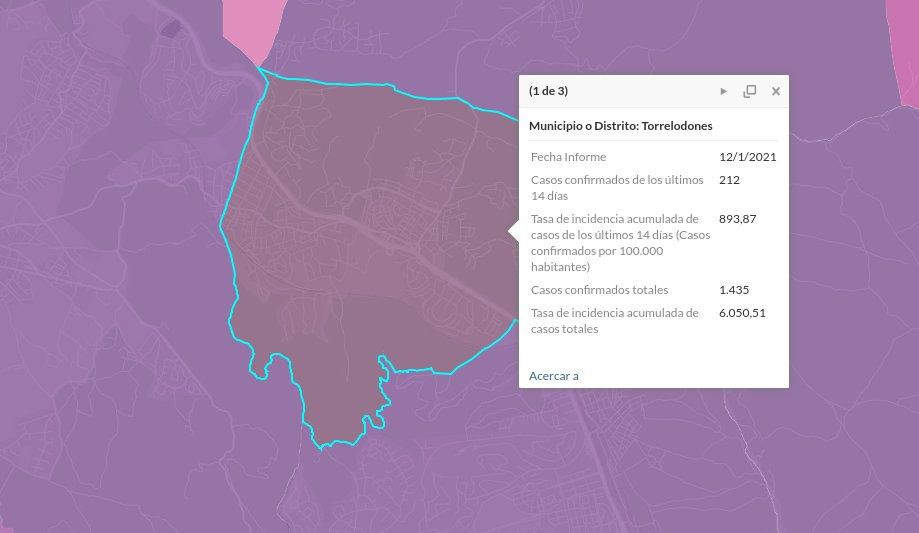
Task: Select the 'Fecha Informe' label
Action: (x=569, y=157)
